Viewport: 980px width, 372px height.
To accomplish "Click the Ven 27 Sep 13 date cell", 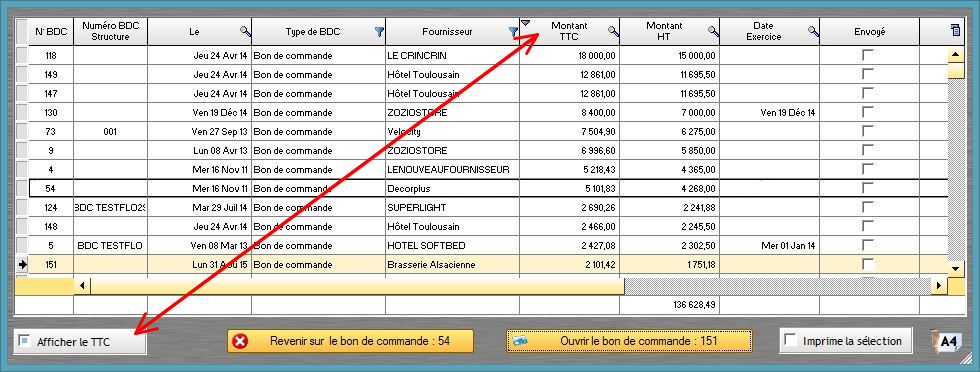I will [x=199, y=132].
